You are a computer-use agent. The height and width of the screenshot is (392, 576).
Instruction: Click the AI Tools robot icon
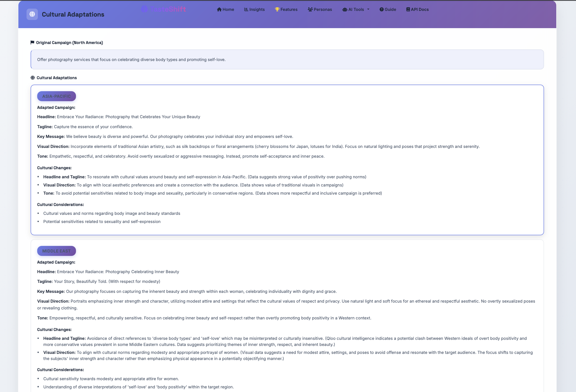pos(344,10)
